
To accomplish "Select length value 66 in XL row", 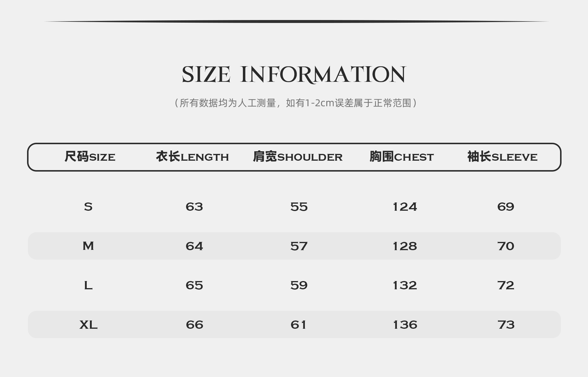I will point(194,325).
